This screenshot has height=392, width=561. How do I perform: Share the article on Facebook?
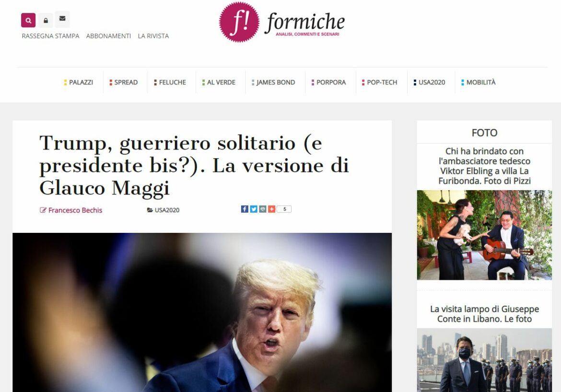(x=245, y=209)
